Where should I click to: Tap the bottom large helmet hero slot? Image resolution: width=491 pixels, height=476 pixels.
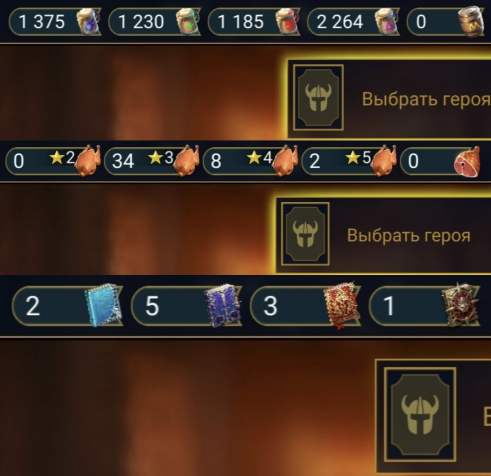click(420, 414)
